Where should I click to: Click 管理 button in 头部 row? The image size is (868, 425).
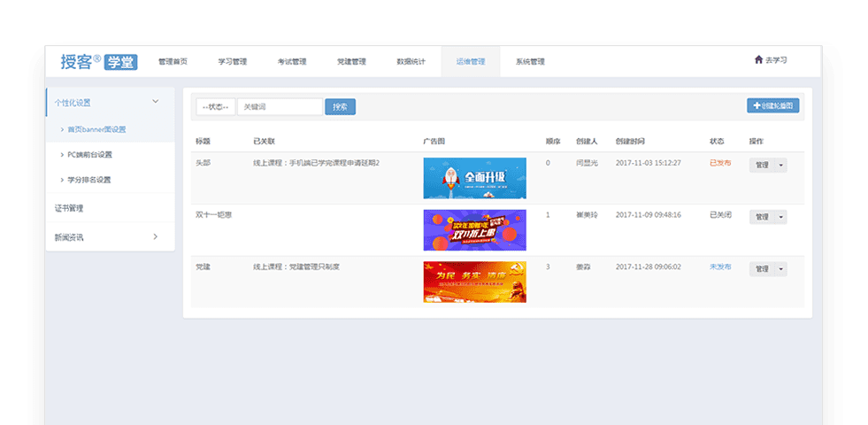coord(762,165)
